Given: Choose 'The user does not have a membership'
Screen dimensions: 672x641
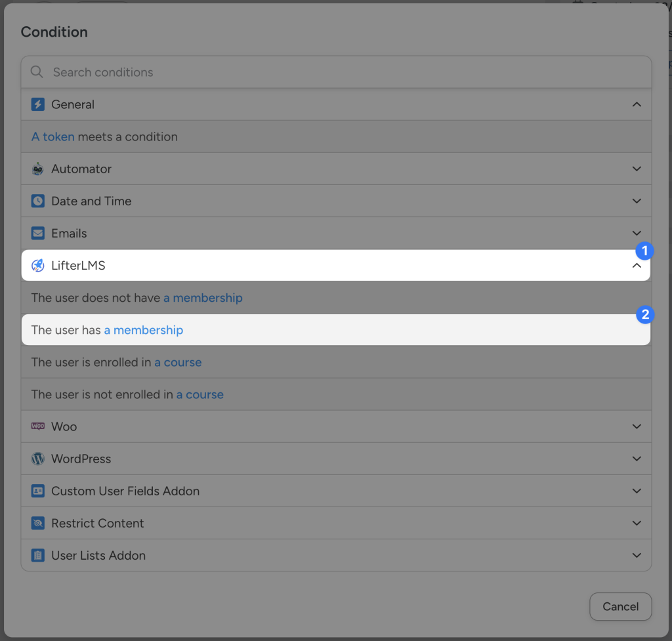Looking at the screenshot, I should (136, 297).
